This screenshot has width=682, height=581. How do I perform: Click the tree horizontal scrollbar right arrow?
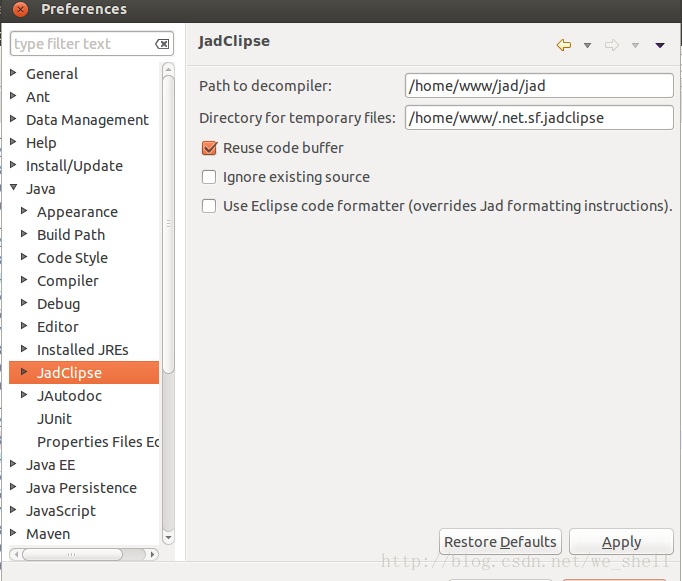[x=152, y=554]
